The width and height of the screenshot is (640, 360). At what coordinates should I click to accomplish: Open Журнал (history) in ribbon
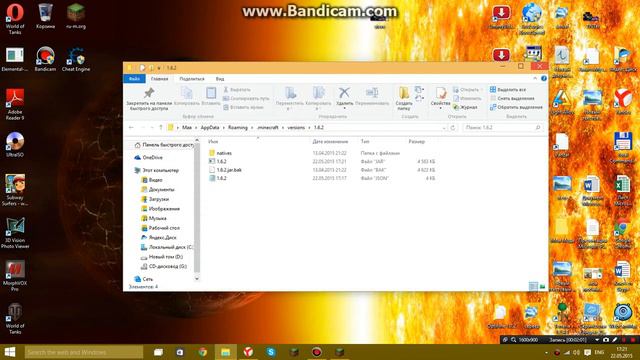click(465, 107)
